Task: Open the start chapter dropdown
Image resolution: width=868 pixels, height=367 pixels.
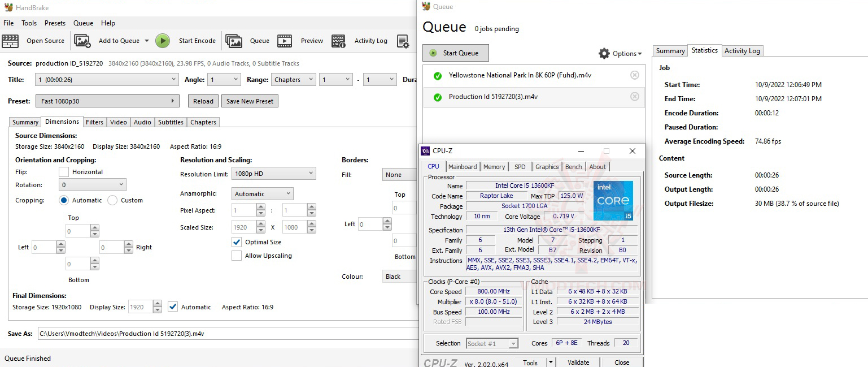Action: pyautogui.click(x=336, y=80)
